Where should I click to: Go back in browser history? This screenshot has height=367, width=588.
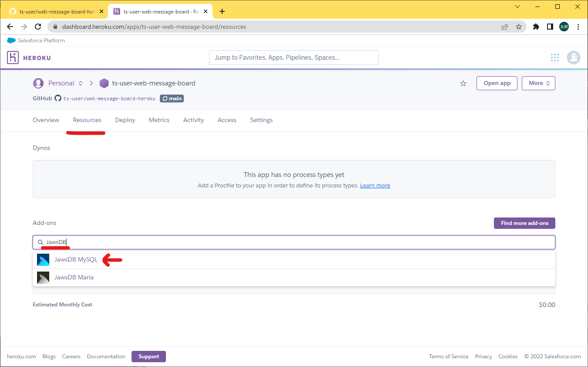point(10,27)
